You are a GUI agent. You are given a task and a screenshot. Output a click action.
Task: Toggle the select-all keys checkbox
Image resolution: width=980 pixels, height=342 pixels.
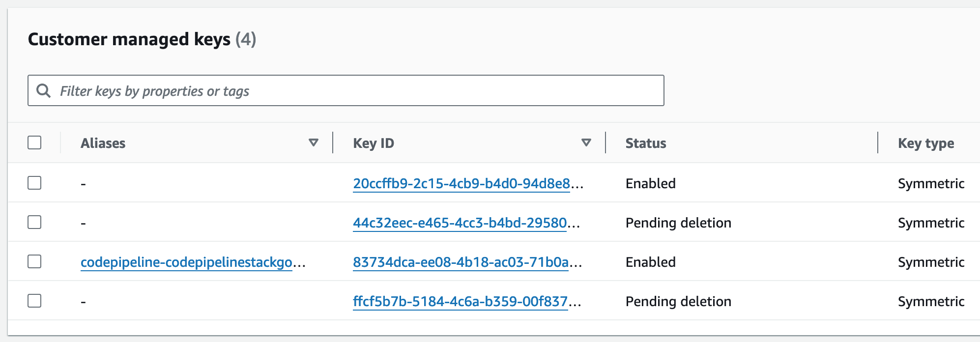34,142
